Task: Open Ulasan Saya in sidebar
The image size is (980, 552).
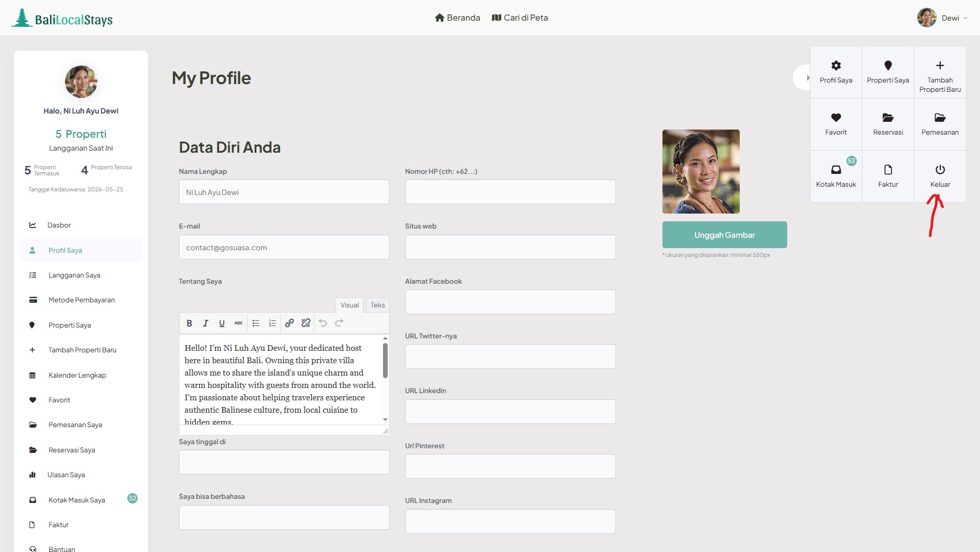Action: pos(81,475)
